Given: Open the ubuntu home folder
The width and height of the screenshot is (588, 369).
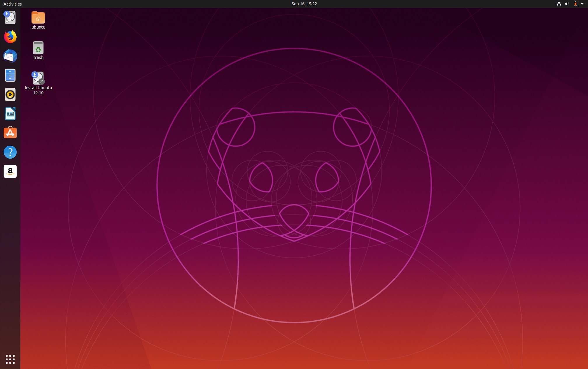Looking at the screenshot, I should (x=38, y=17).
